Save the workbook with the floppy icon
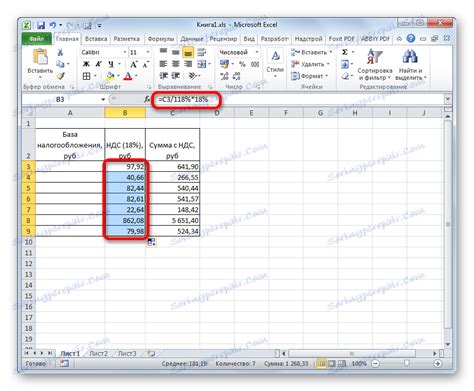 41,25
